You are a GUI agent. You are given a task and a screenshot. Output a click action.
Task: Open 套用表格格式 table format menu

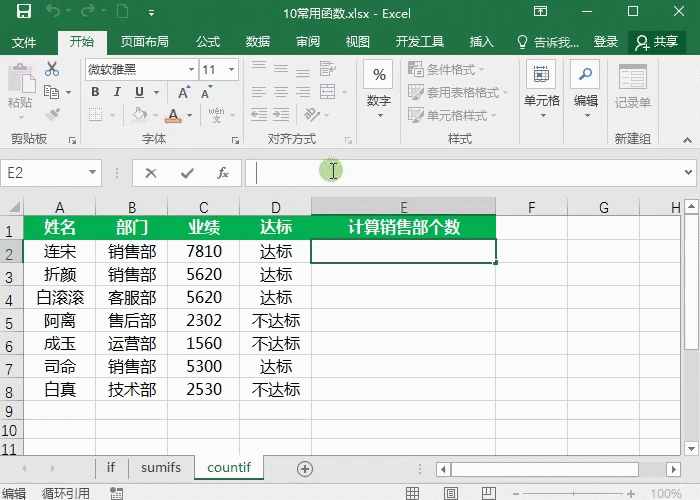458,92
